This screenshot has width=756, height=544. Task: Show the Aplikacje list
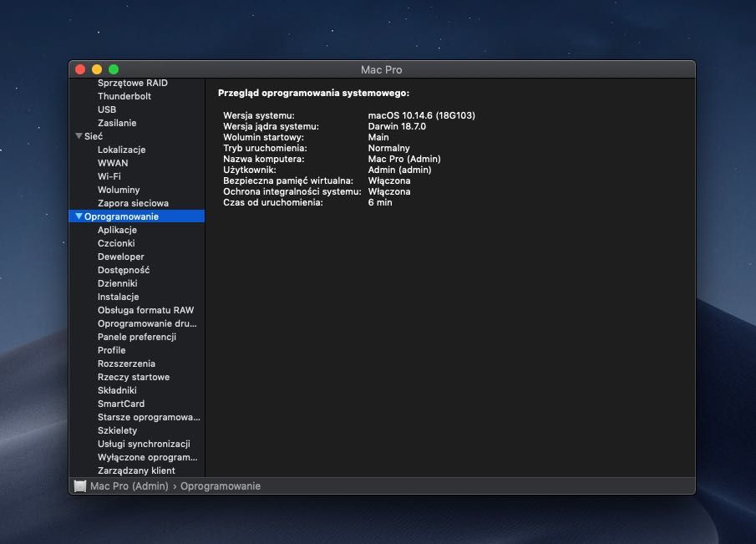(117, 230)
